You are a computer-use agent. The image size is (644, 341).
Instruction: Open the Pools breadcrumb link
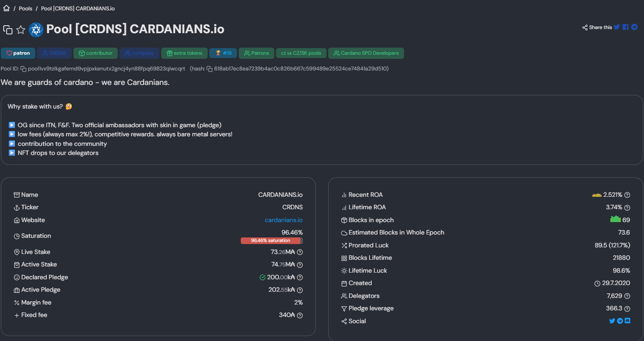tap(25, 8)
